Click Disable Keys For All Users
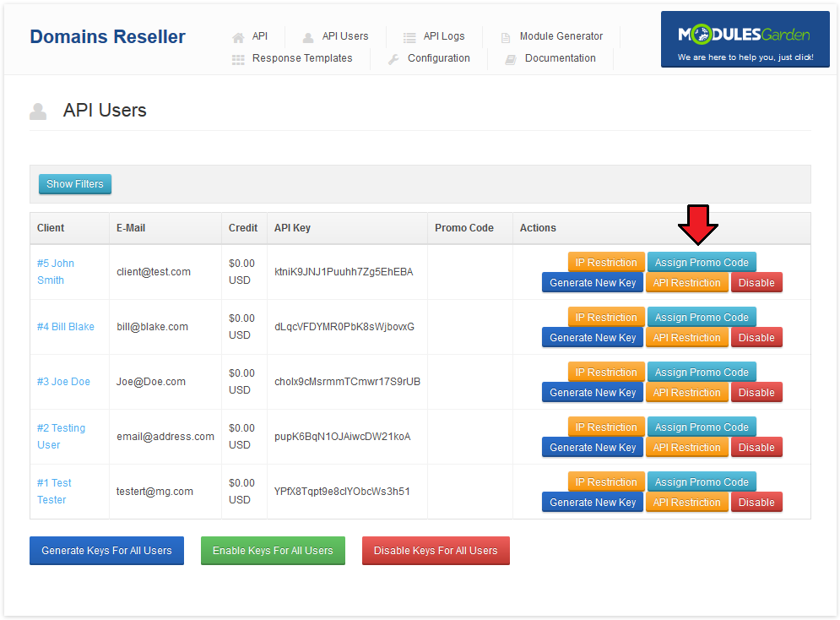 pos(436,551)
